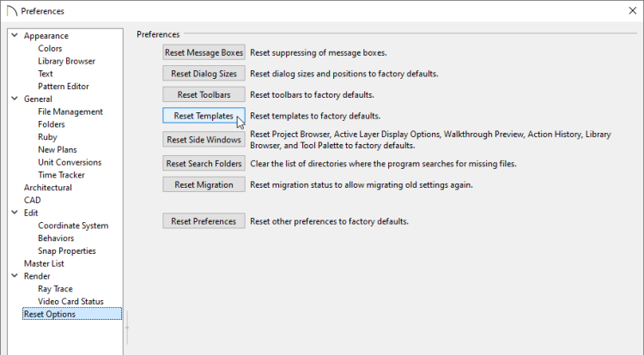
Task: Collapse the General tree section
Action: [15, 99]
